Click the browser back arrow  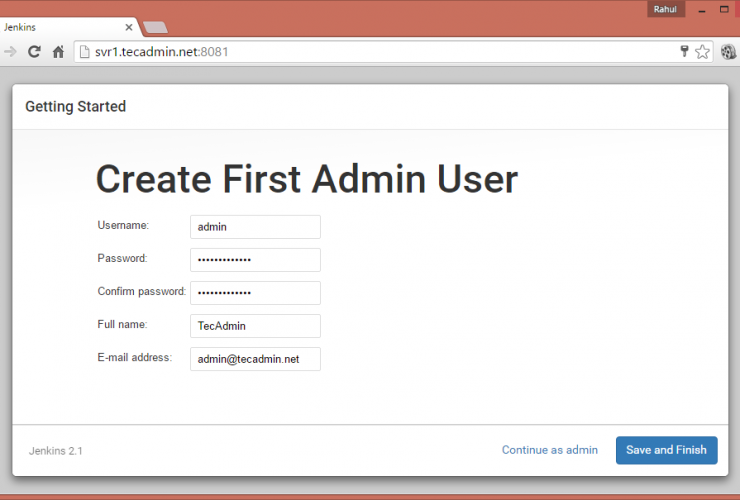(10, 51)
